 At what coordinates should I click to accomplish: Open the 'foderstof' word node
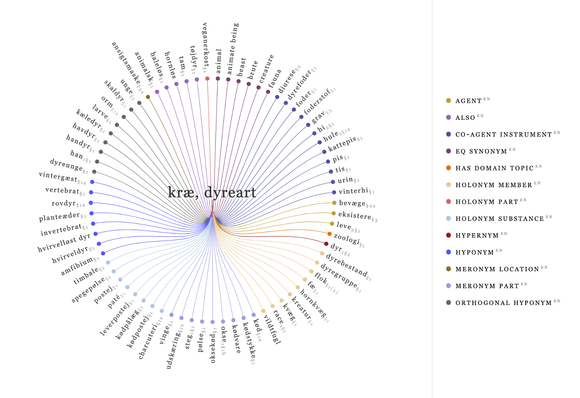(x=320, y=101)
